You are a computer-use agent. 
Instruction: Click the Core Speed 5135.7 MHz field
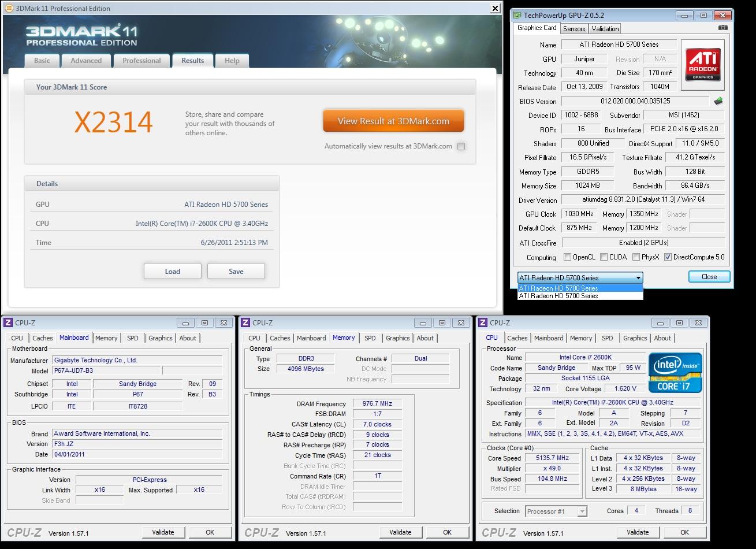(553, 458)
